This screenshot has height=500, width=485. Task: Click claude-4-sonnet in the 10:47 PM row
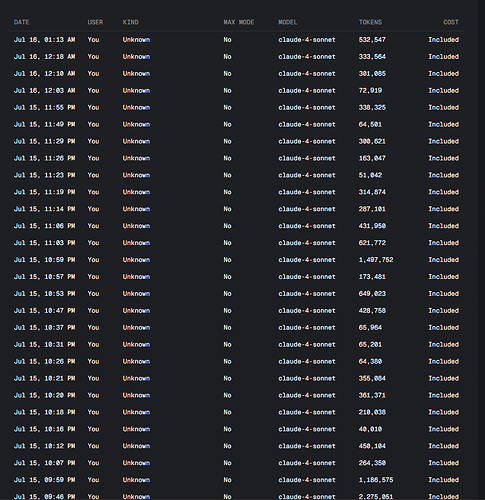[307, 311]
